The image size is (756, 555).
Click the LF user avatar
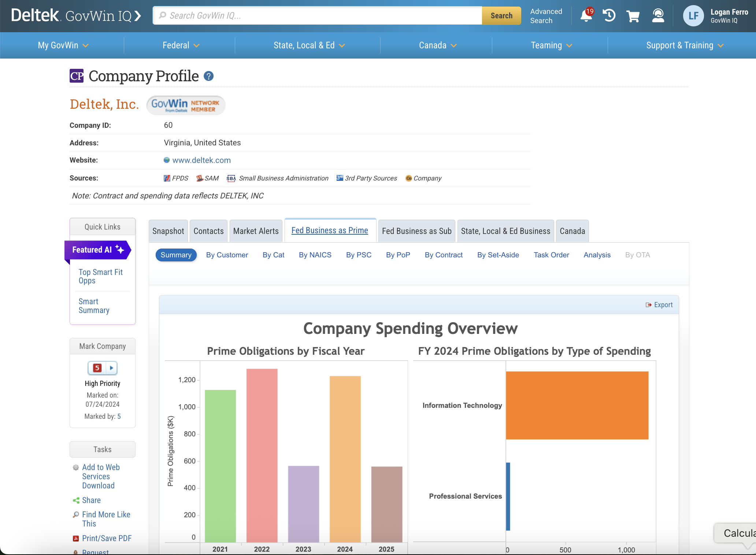click(x=693, y=16)
